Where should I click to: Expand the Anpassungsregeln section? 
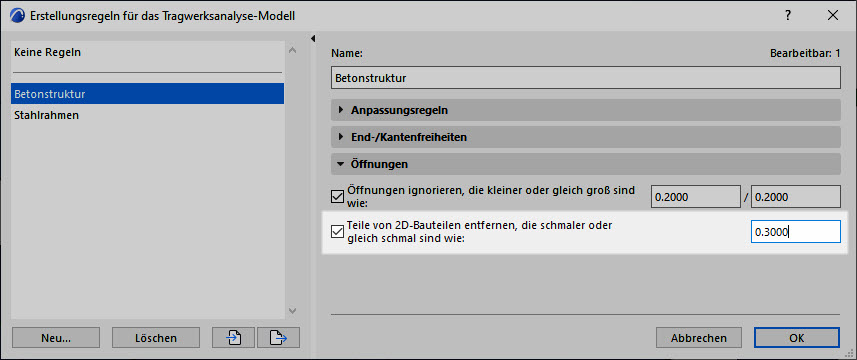point(585,110)
